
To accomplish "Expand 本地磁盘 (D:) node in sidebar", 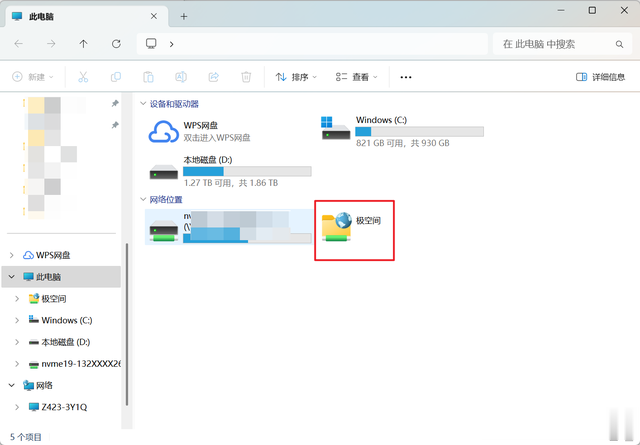I will 17,342.
